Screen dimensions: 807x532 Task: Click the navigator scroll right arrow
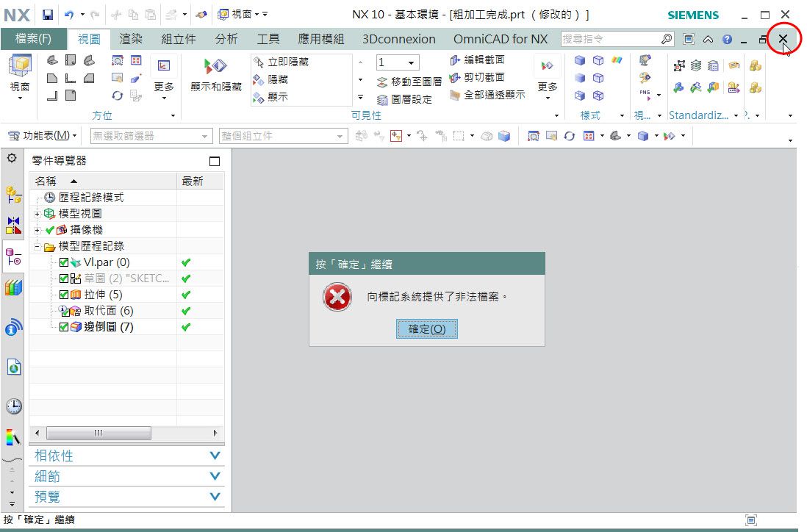point(215,434)
